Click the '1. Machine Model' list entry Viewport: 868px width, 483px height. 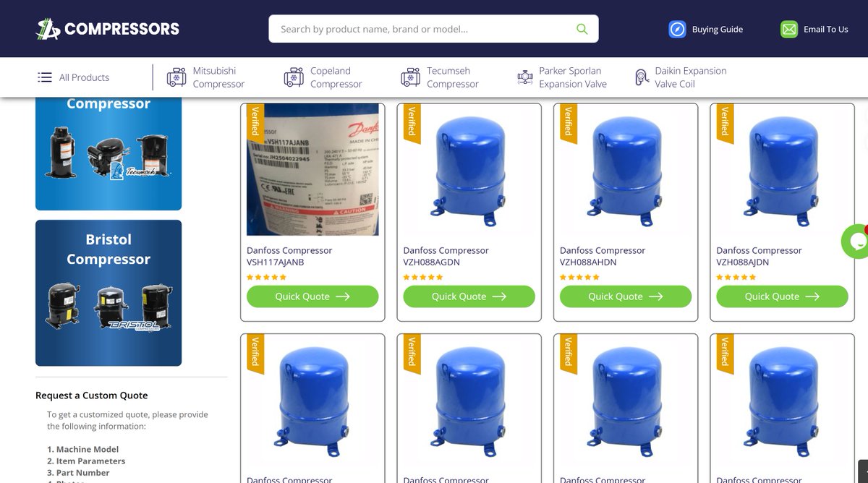point(83,449)
